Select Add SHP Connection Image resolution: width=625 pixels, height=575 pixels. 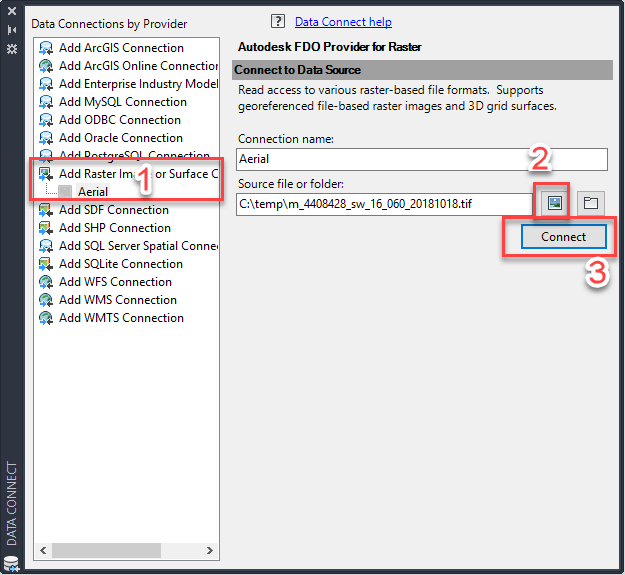[x=115, y=228]
